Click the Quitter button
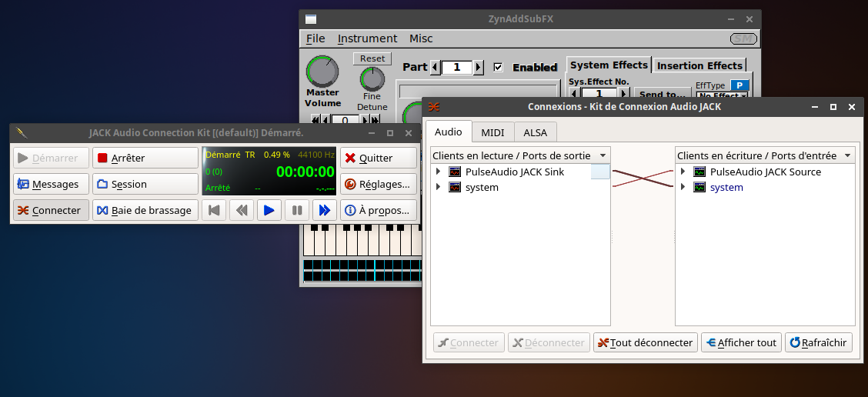868x397 pixels. tap(379, 158)
